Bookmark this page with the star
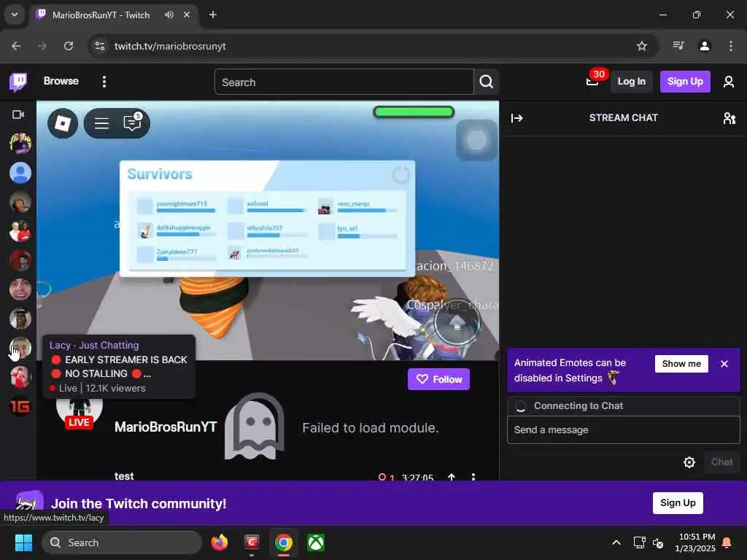Viewport: 747px width, 560px height. tap(642, 46)
